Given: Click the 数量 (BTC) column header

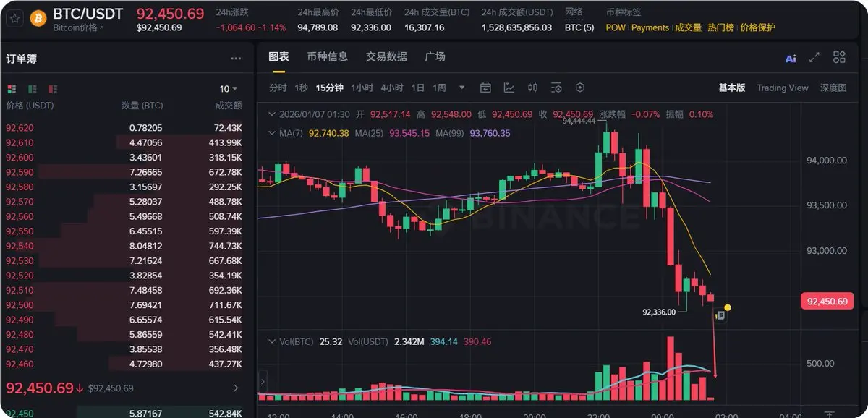Looking at the screenshot, I should pyautogui.click(x=142, y=106).
